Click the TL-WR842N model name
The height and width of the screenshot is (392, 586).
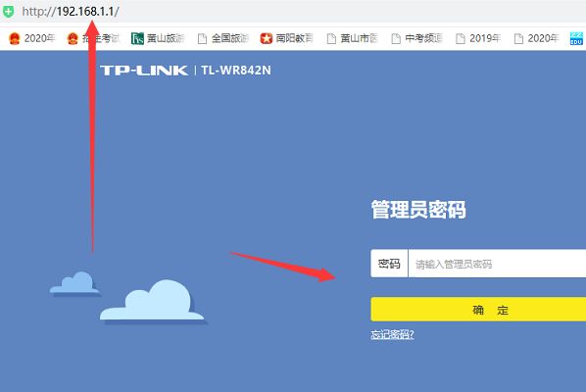tap(236, 71)
